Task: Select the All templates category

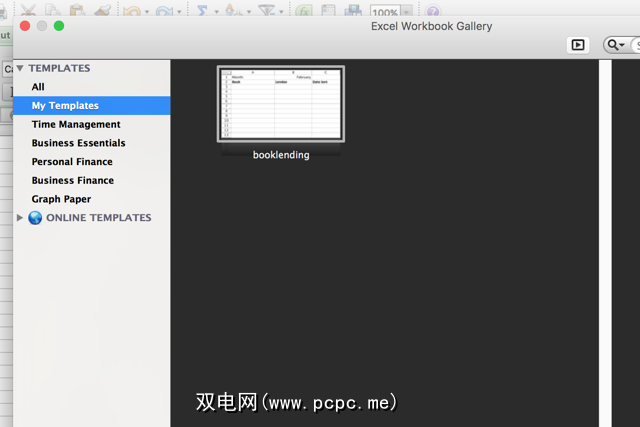Action: [38, 87]
